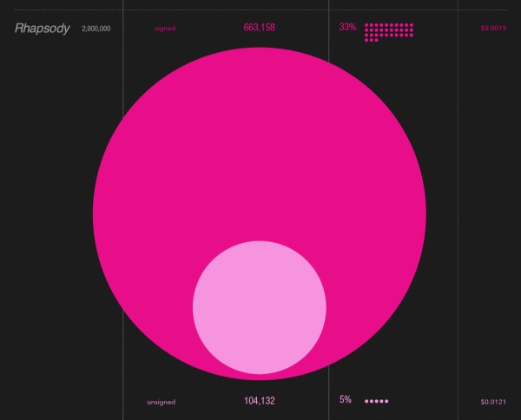521x420 pixels.
Task: Click the Rhapsody title
Action: [x=42, y=29]
